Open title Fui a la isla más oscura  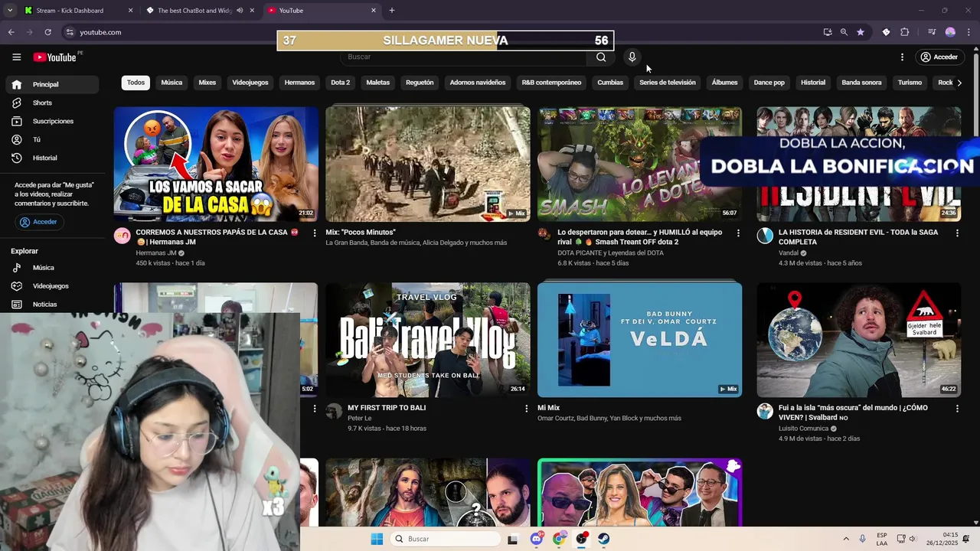coord(853,412)
